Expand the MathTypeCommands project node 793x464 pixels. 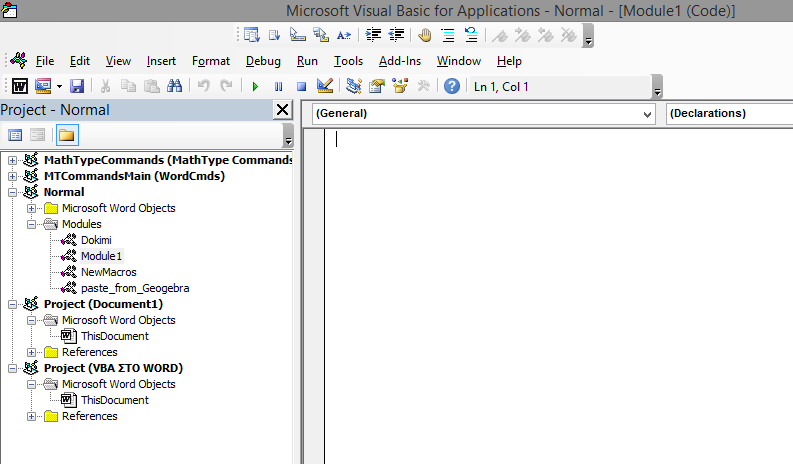click(x=12, y=160)
